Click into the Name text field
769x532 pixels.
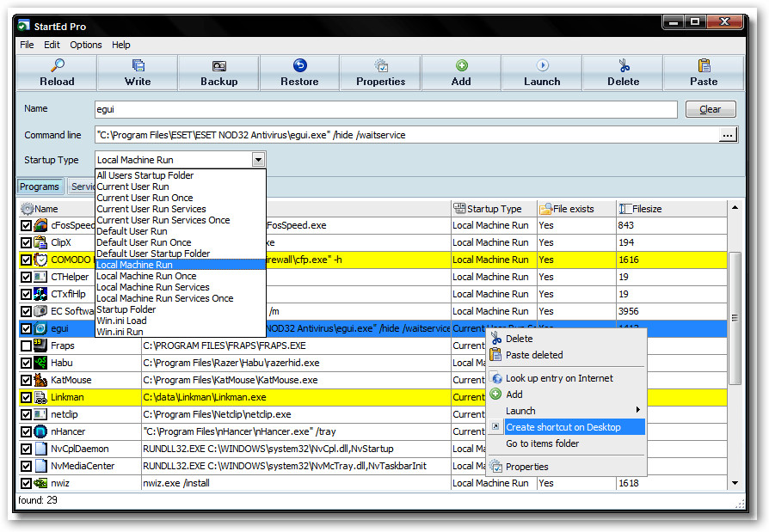tap(386, 109)
